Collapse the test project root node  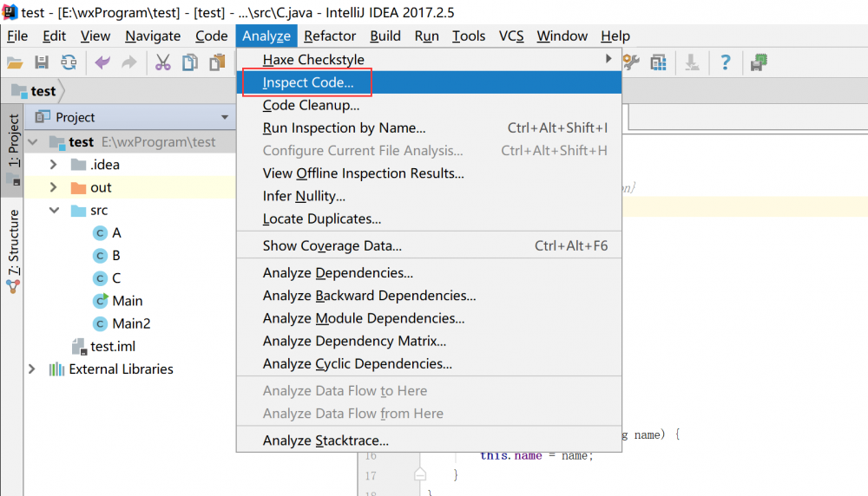click(x=33, y=142)
